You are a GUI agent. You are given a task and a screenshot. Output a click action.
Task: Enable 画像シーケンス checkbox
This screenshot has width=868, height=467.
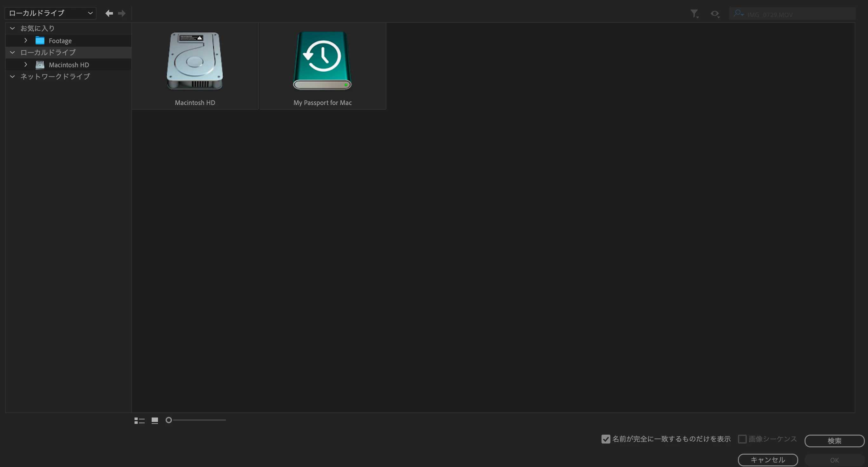tap(742, 439)
